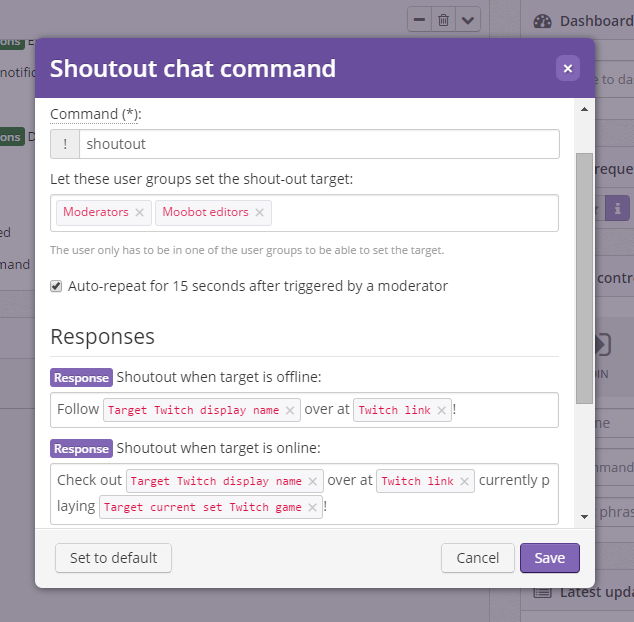Click scrollbar up arrow in dialog
This screenshot has height=622, width=634.
[584, 109]
